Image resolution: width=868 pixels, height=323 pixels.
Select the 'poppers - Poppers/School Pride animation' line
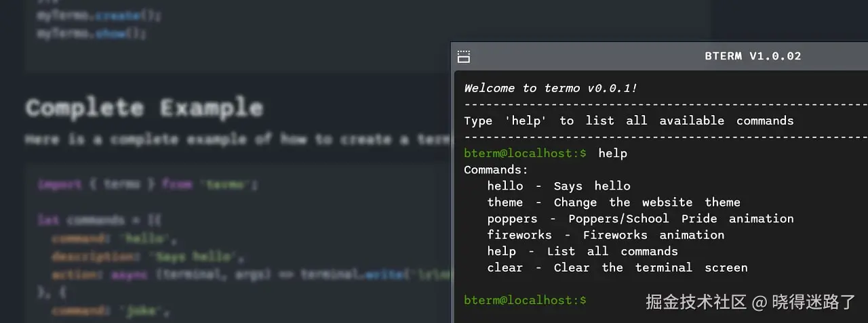639,218
